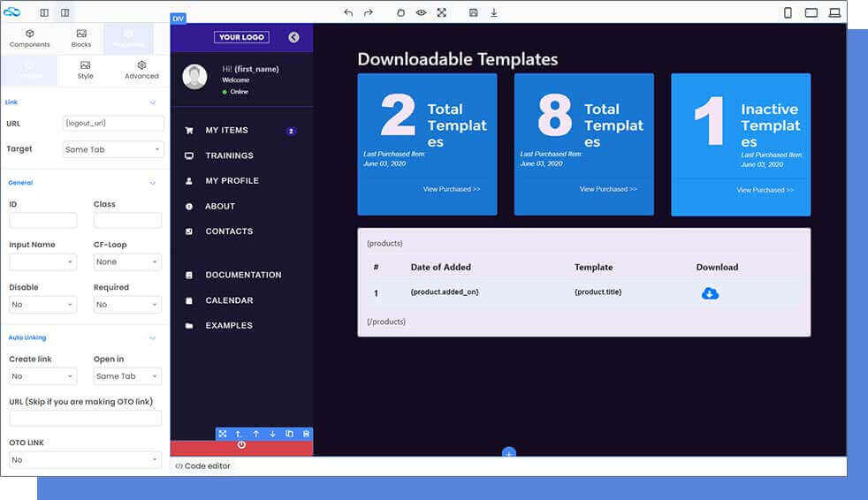Viewport: 868px width, 500px height.
Task: Open the CF-Loop dropdown
Action: pos(127,261)
